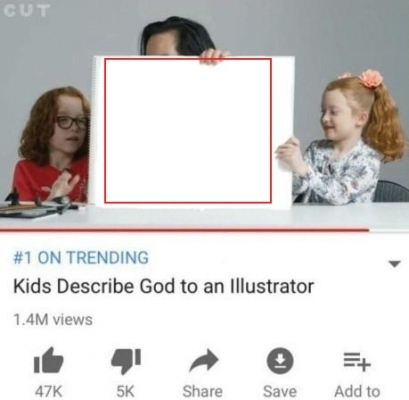Viewport: 409px width, 400px height.
Task: Dislike the video with thumbs down icon
Action: 126,361
